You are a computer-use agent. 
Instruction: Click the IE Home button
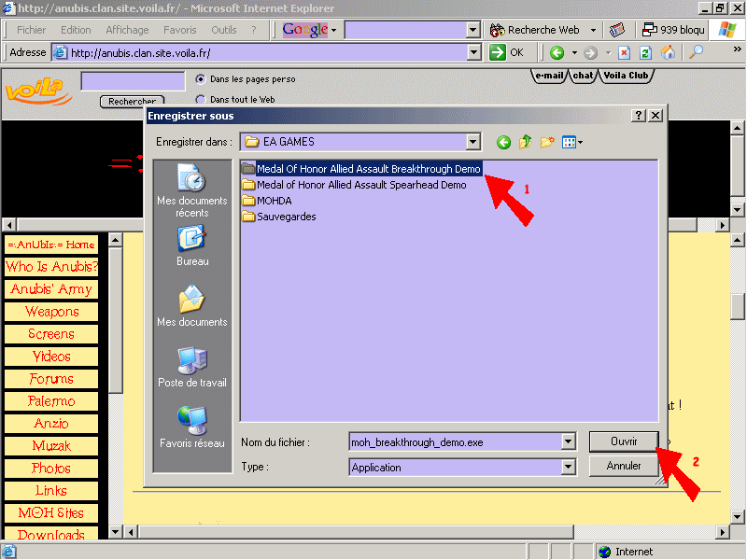[x=668, y=52]
